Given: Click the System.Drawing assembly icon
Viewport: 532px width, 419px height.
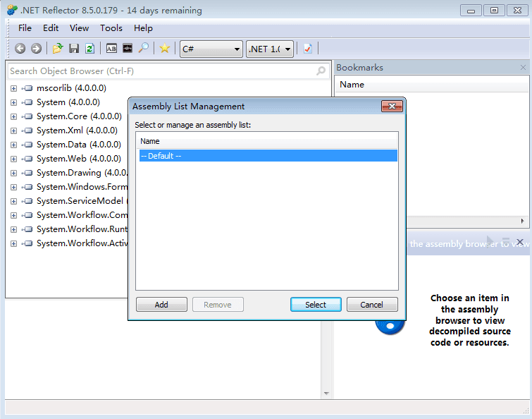Looking at the screenshot, I should pyautogui.click(x=27, y=173).
